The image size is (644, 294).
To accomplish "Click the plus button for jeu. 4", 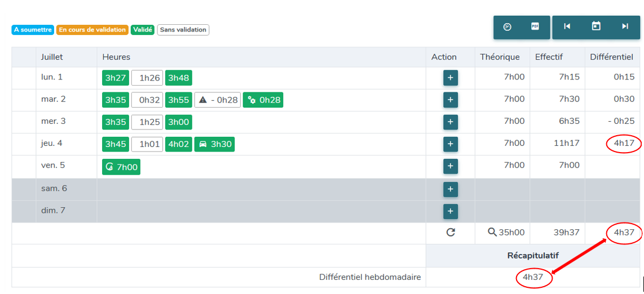I will (450, 144).
